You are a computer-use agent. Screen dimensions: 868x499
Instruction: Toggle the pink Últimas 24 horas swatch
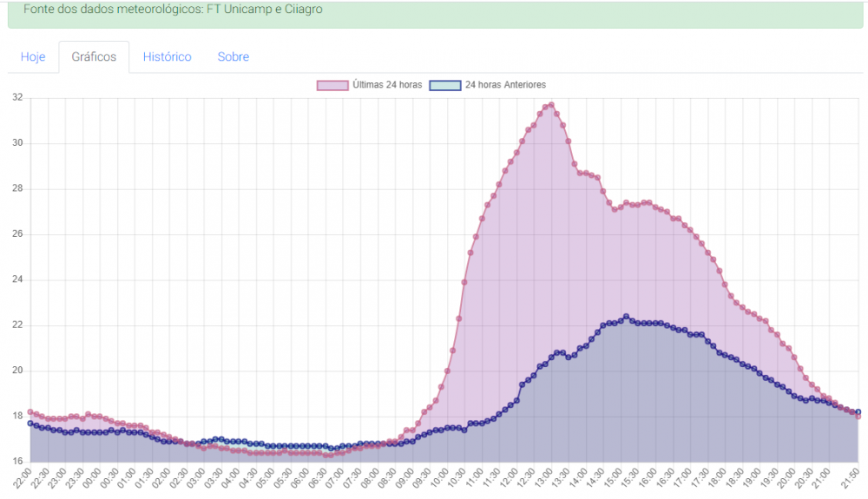(x=332, y=85)
